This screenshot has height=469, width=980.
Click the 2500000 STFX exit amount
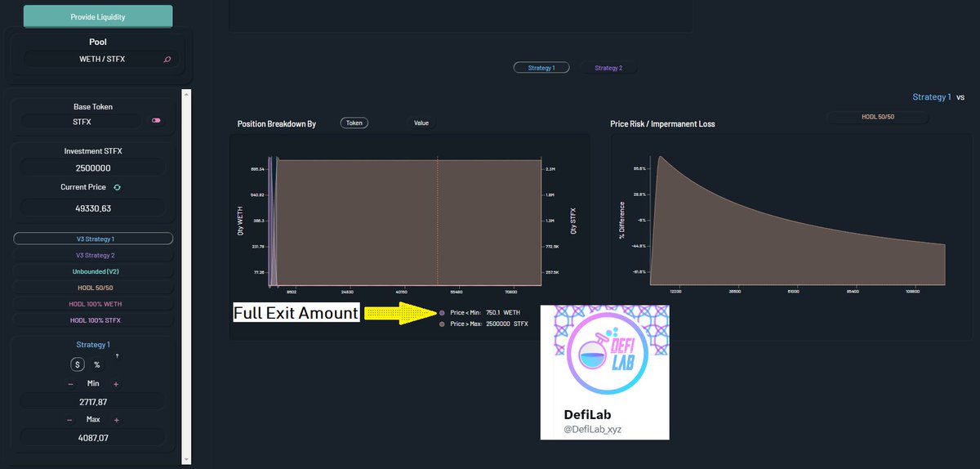click(507, 324)
